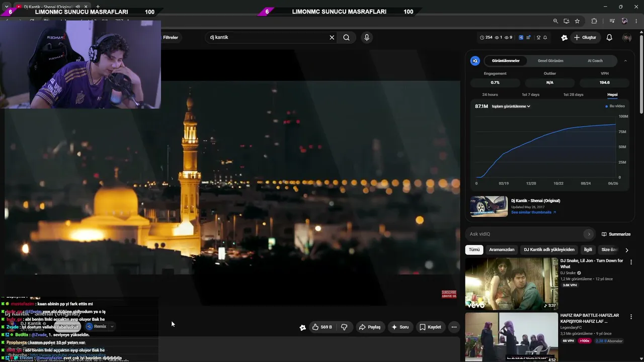Open the DJ Snake Turn Down for What title
The height and width of the screenshot is (362, 644).
click(592, 263)
